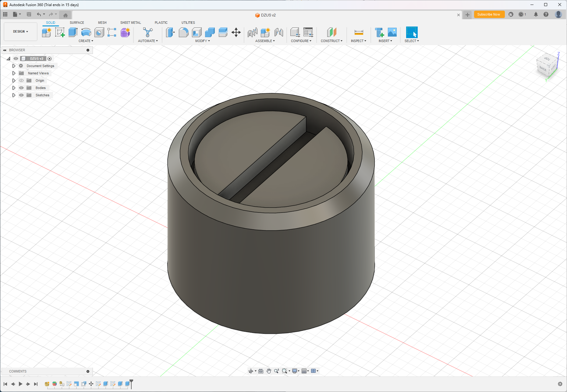
Task: Expand Document Settings in browser
Action: pyautogui.click(x=14, y=66)
